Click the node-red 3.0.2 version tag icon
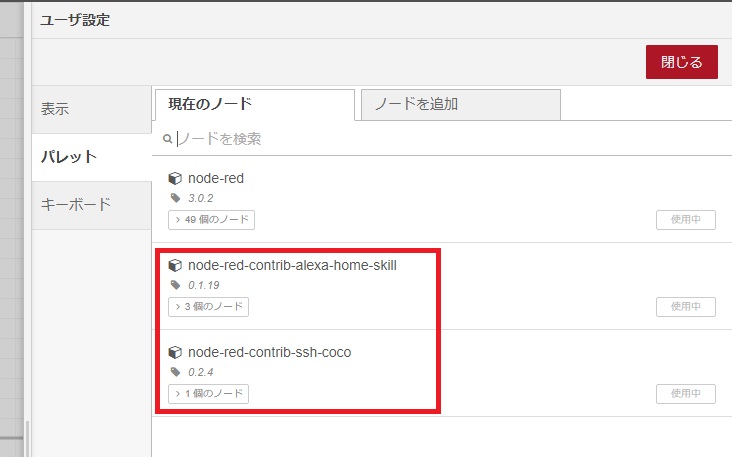 (175, 198)
